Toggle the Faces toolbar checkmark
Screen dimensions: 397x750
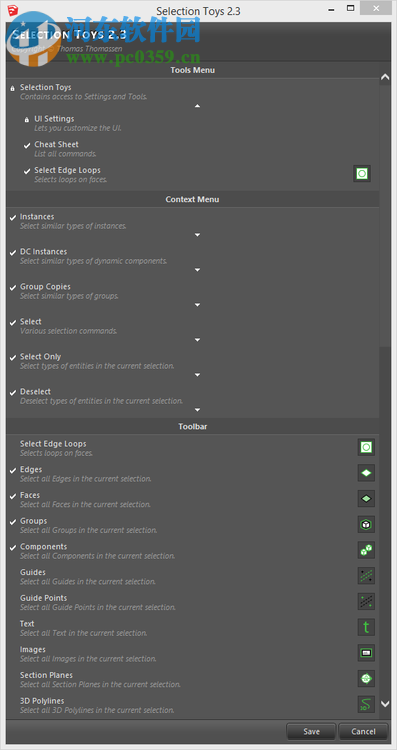[x=13, y=496]
